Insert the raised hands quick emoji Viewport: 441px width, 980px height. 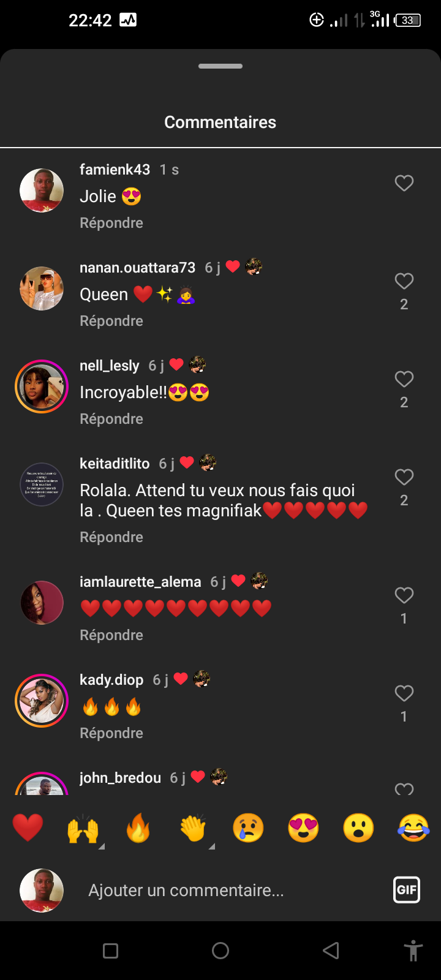pos(83,829)
